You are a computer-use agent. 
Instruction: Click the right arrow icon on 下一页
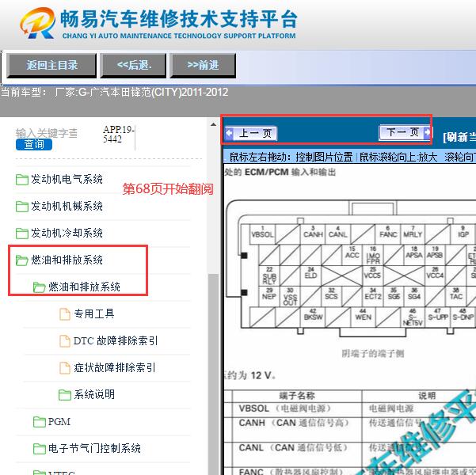(x=427, y=132)
